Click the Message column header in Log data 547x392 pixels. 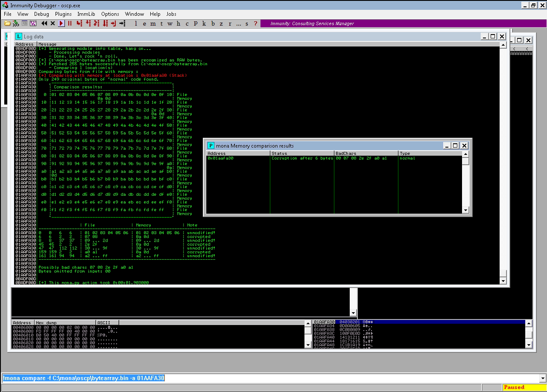[268, 44]
